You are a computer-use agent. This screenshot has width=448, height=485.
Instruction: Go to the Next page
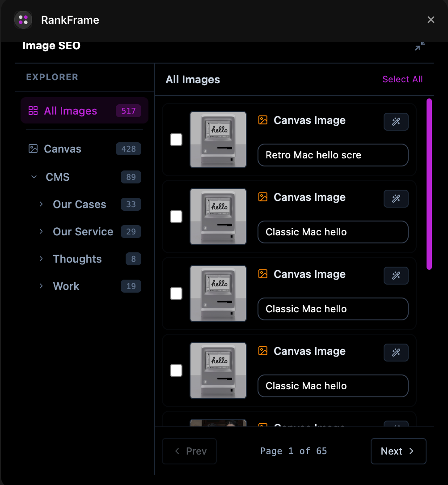click(398, 451)
